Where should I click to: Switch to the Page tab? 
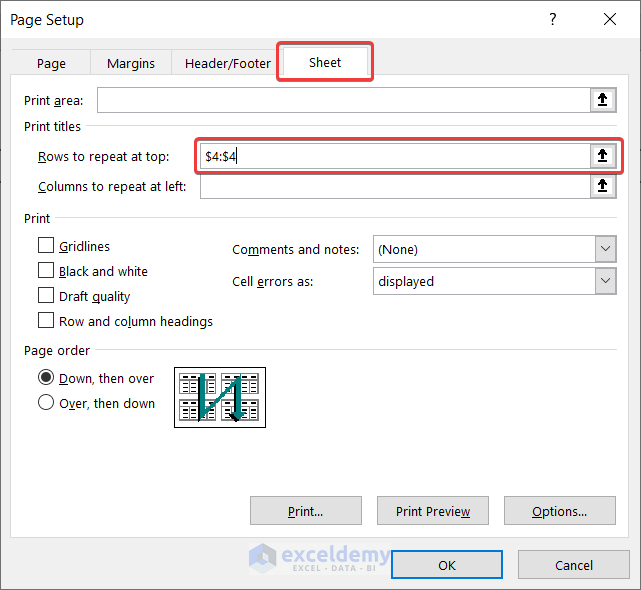(51, 63)
